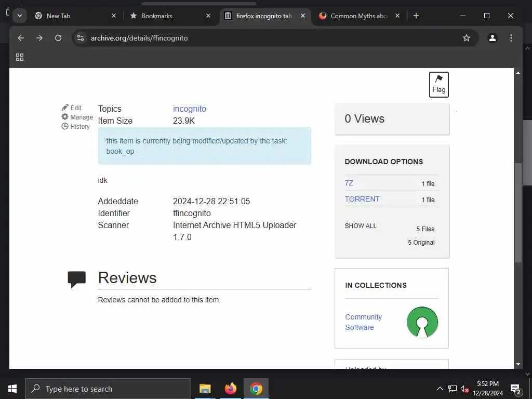
Task: Click the Community Software green logo thumbnail
Action: point(422,322)
